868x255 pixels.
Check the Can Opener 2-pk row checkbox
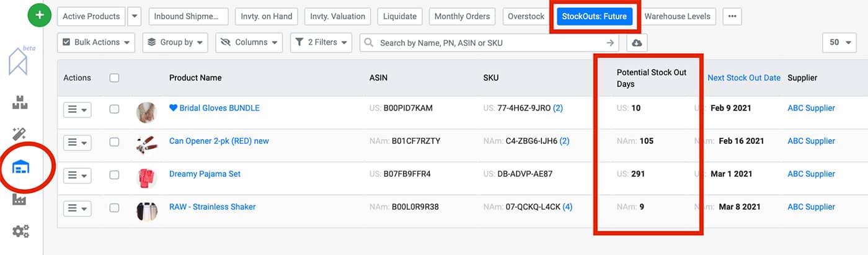pyautogui.click(x=114, y=141)
